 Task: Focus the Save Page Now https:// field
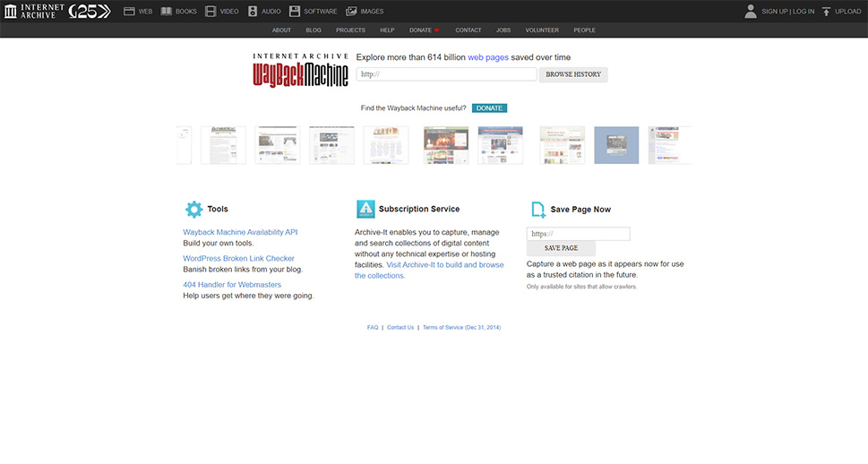(x=578, y=234)
